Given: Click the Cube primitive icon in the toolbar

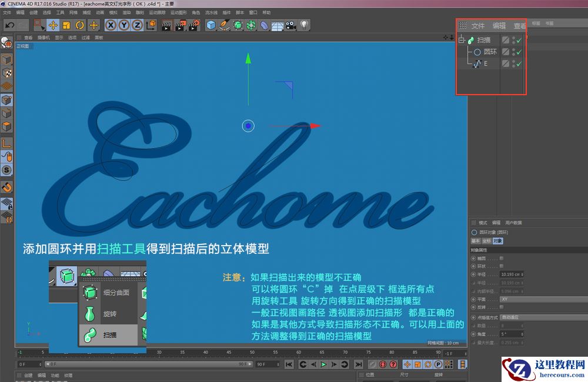Looking at the screenshot, I should 210,25.
